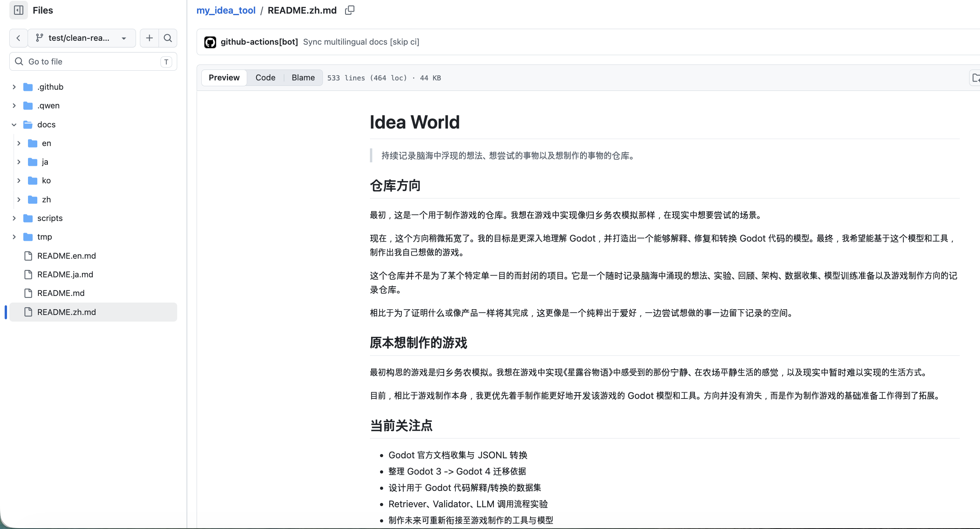The height and width of the screenshot is (529, 980).
Task: Expand the en folder chevron
Action: (x=19, y=143)
